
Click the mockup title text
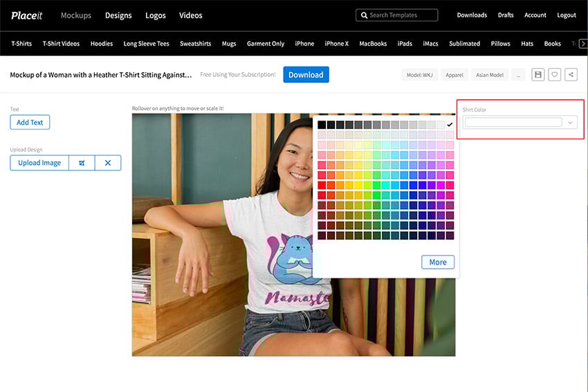[x=101, y=75]
